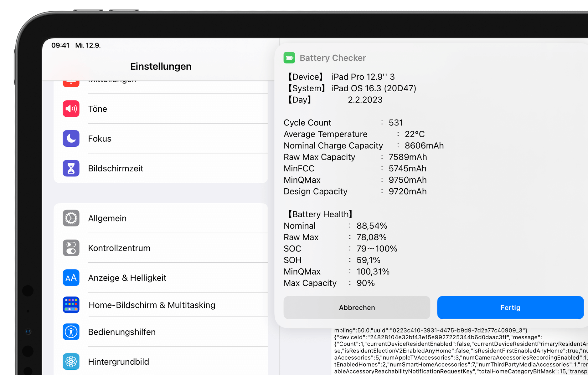
Task: Tap the Töne speaker icon
Action: coord(71,109)
